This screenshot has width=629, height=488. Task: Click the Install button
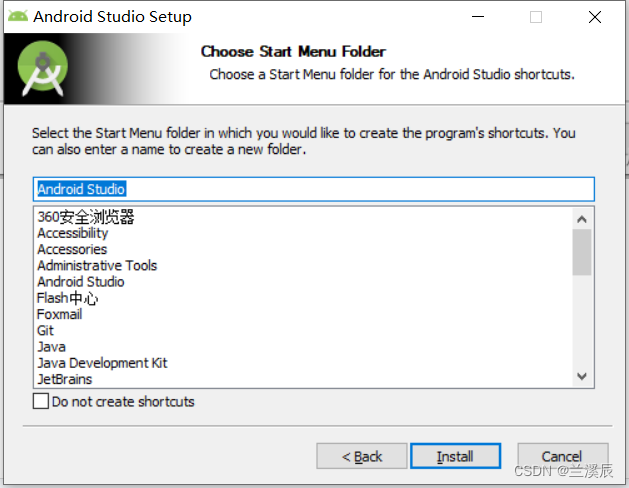pos(455,456)
